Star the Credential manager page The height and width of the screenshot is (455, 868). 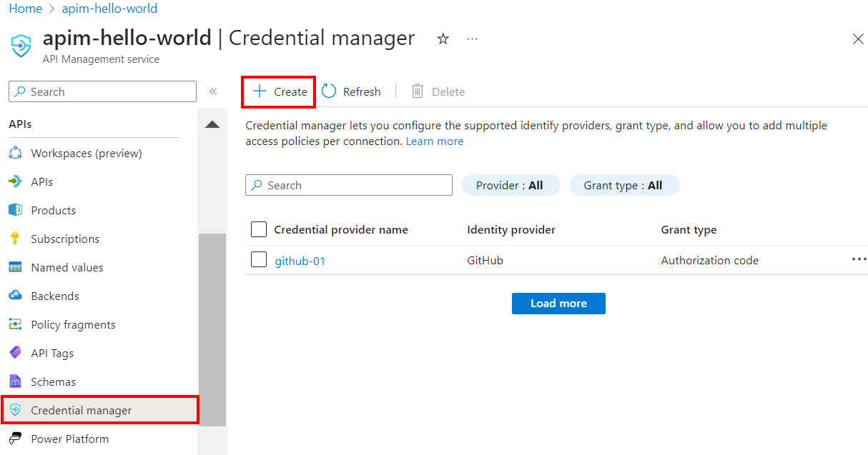point(443,40)
